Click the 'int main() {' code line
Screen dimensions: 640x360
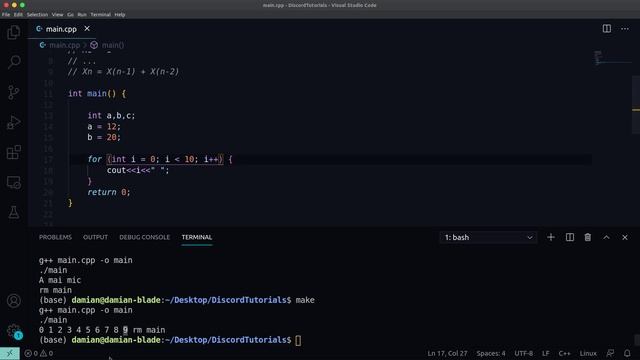click(x=97, y=93)
